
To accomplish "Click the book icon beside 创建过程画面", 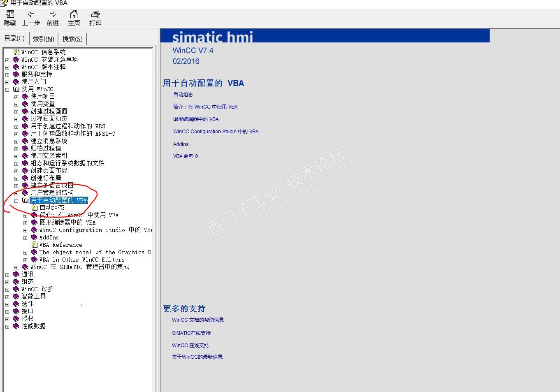I will (25, 111).
